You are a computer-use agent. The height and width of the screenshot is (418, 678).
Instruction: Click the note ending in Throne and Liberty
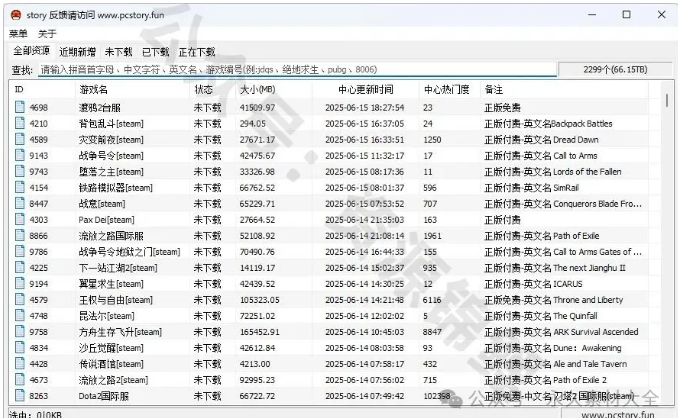pyautogui.click(x=553, y=300)
